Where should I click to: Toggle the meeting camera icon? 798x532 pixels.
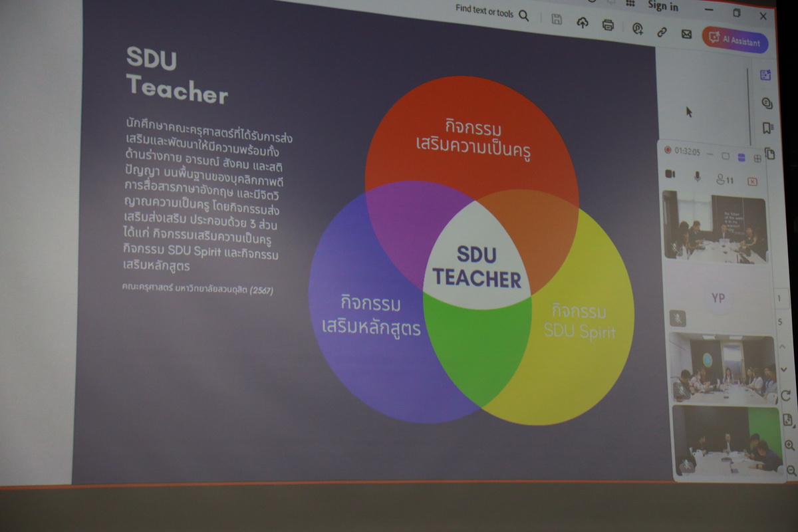670,174
